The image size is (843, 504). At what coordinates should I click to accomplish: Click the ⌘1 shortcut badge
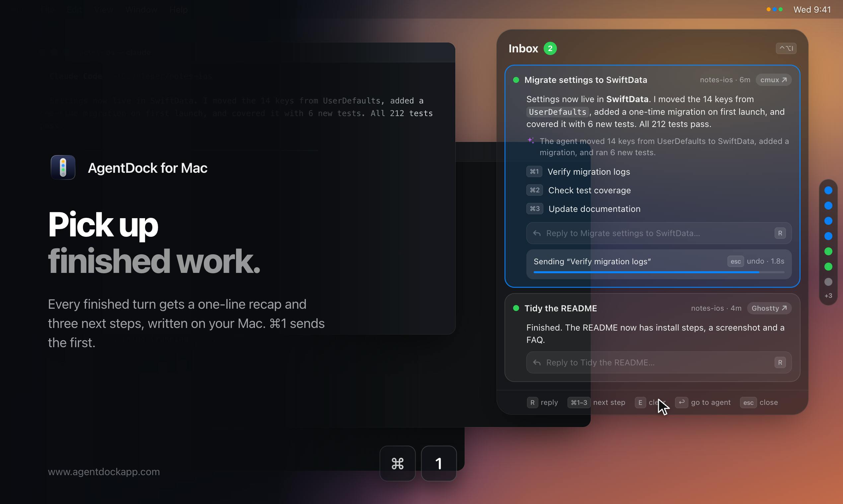coord(534,171)
